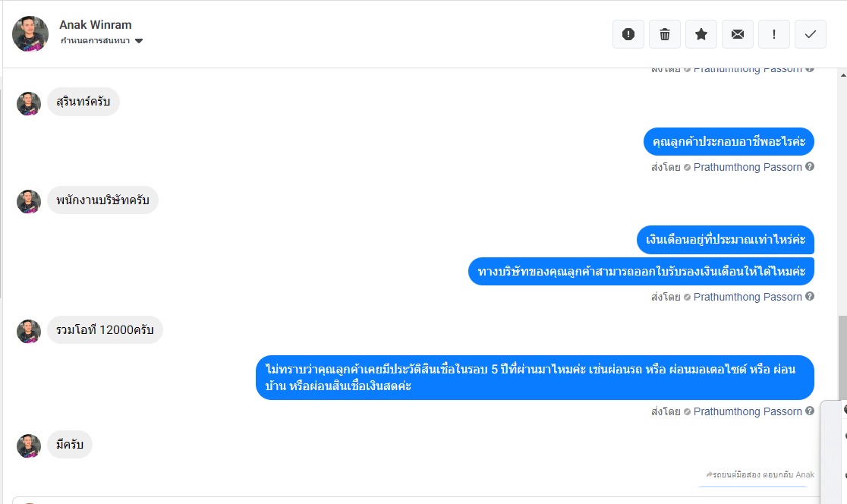Open the กำหนดการสนทนา dropdown under Anak Winram
This screenshot has width=847, height=504.
(x=102, y=41)
